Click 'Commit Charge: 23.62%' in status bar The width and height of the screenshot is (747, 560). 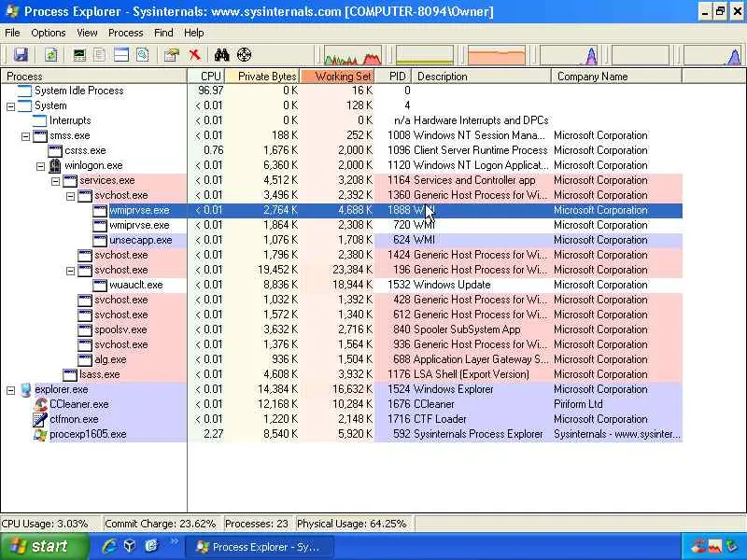coord(160,524)
